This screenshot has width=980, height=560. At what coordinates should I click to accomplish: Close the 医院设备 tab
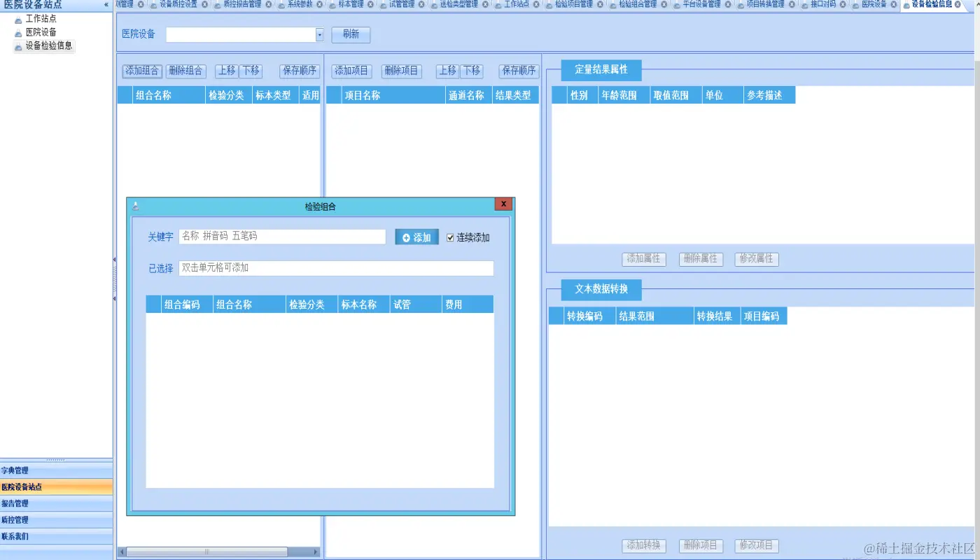[894, 4]
